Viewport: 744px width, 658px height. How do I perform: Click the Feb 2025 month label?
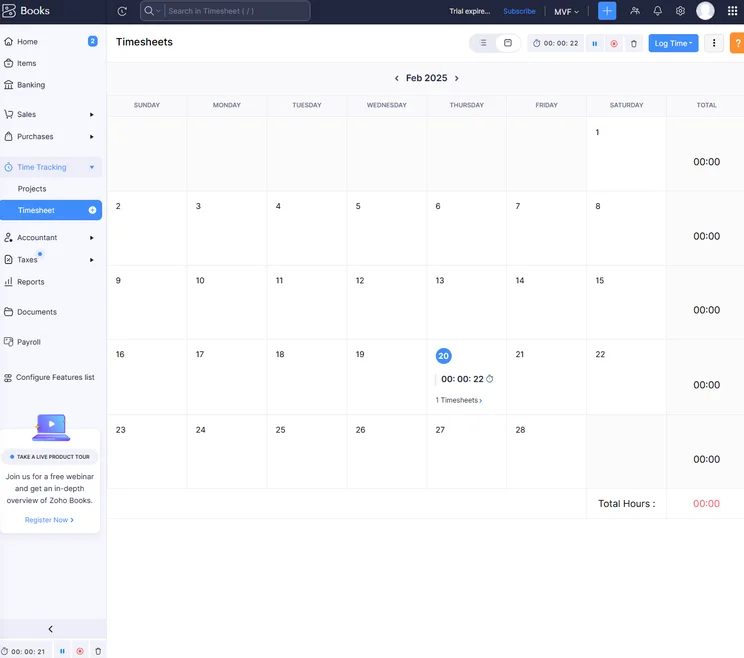[x=427, y=78]
